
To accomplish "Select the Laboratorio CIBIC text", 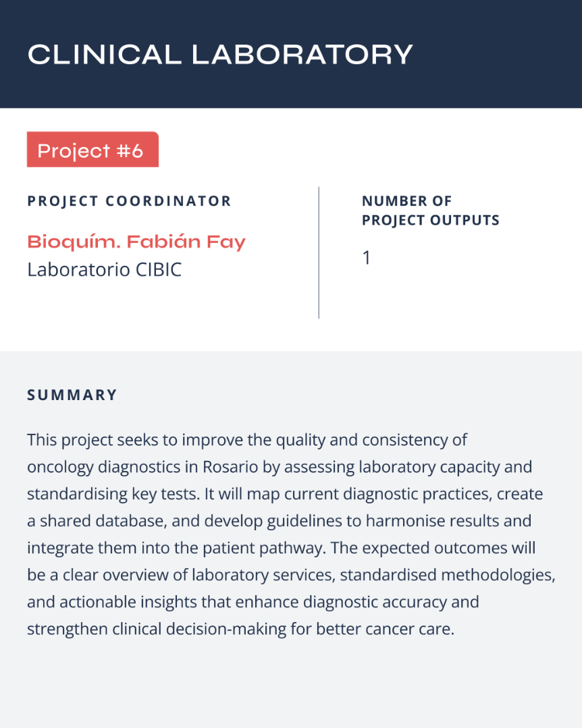I will click(x=105, y=270).
